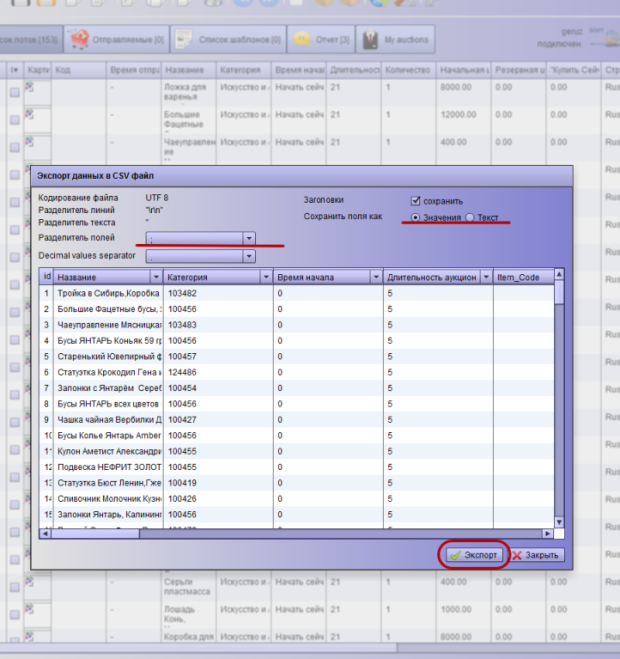620x659 pixels.
Task: Click category cell 124486
Action: point(218,372)
